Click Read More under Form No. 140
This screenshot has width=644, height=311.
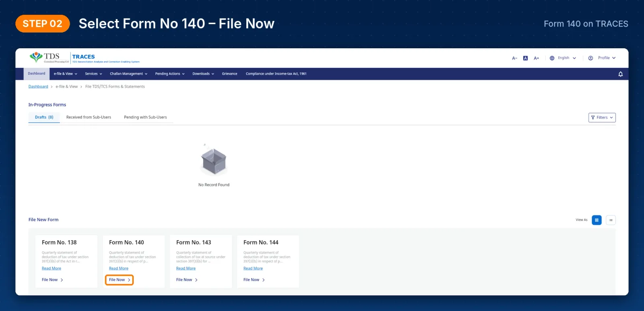tap(119, 268)
